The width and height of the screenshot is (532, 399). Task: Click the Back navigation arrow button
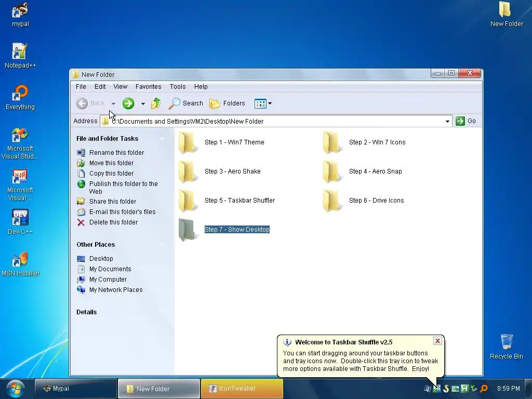[x=82, y=103]
